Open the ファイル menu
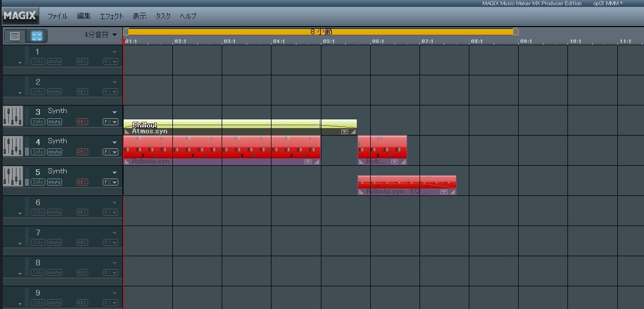The height and width of the screenshot is (309, 644). click(x=57, y=16)
